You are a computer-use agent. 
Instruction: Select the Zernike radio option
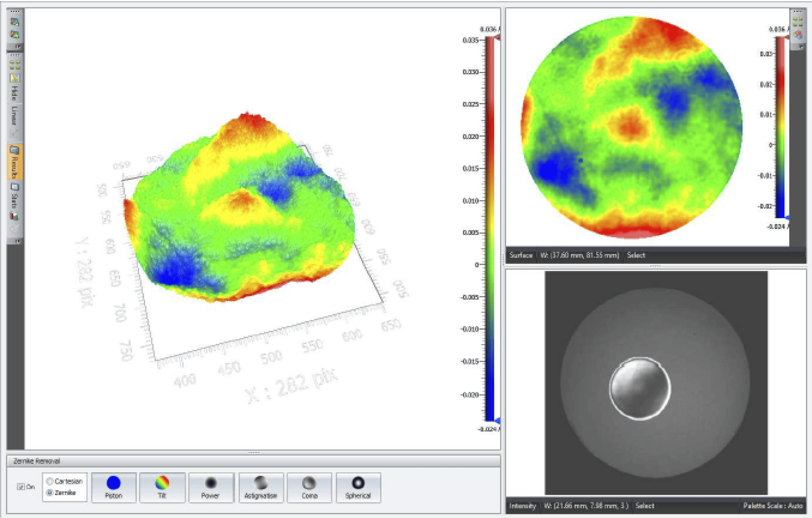tap(50, 492)
